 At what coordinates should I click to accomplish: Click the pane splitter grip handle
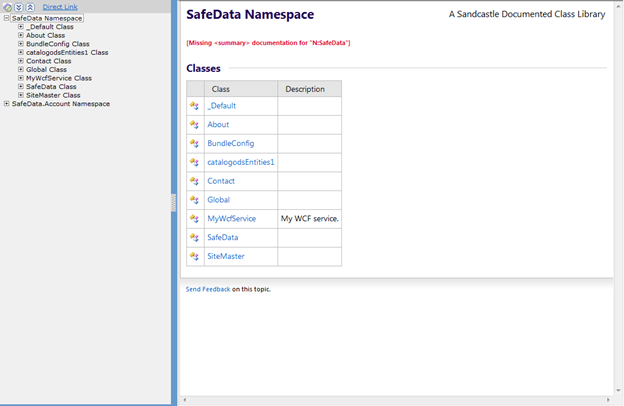click(x=174, y=203)
